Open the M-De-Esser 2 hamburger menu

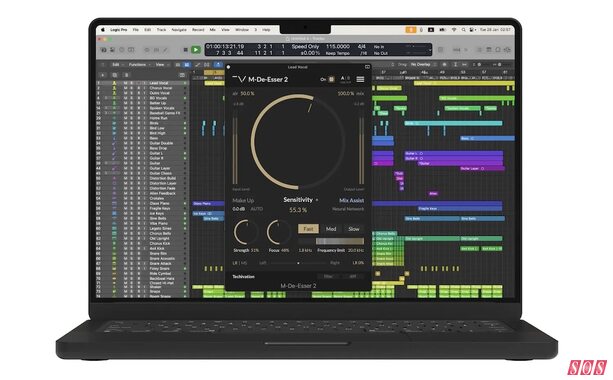[360, 79]
